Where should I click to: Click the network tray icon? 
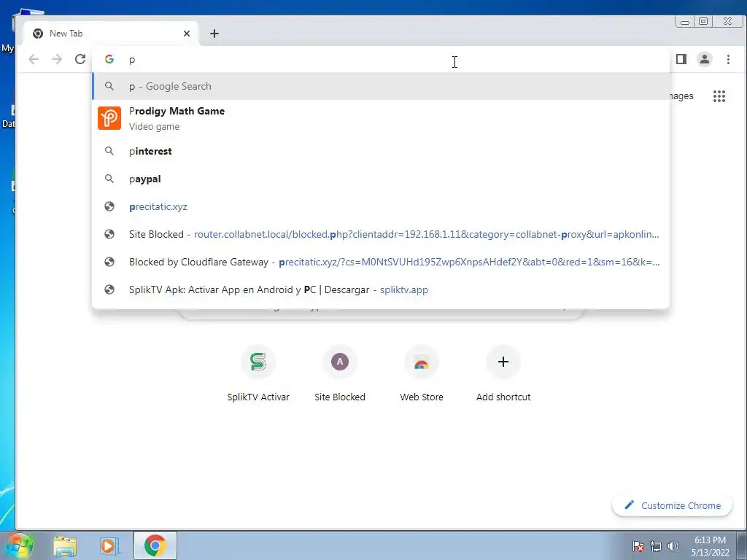pyautogui.click(x=656, y=546)
